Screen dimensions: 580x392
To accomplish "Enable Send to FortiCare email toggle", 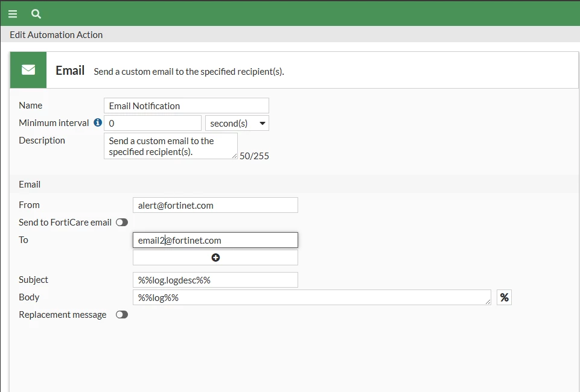I will click(122, 223).
